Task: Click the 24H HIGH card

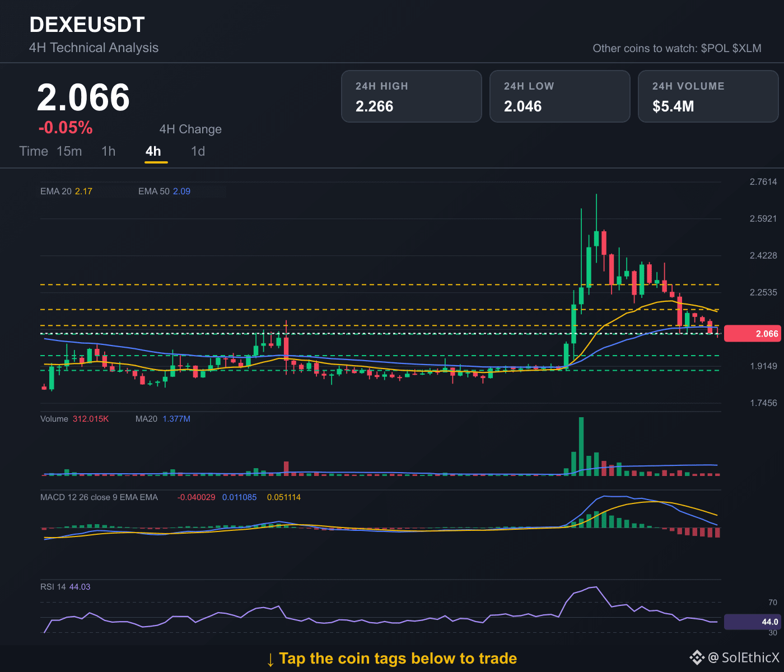Action: pos(412,96)
